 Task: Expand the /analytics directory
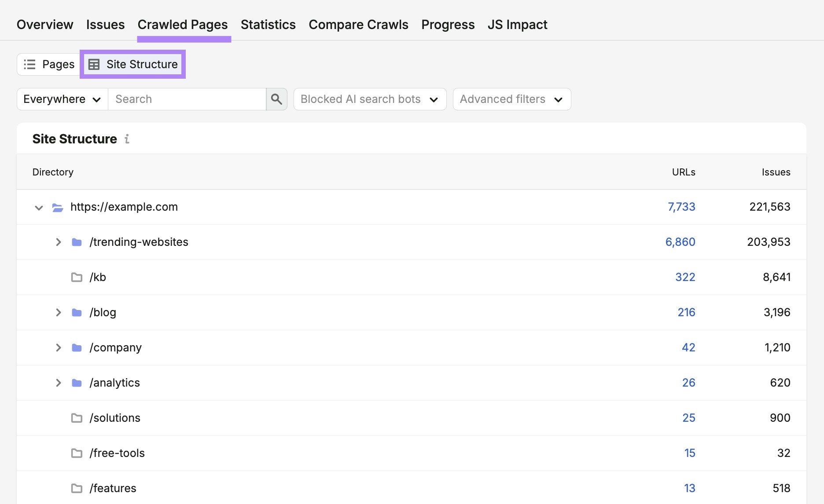pyautogui.click(x=58, y=383)
